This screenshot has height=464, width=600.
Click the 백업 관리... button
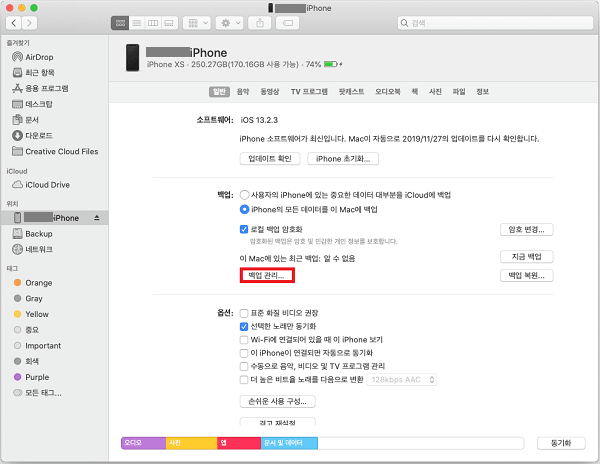267,275
